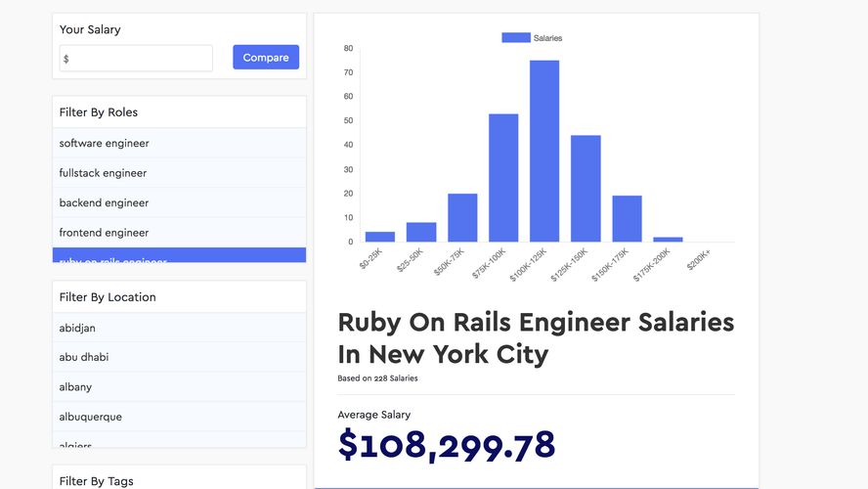Select the $150K-175K chart bar
Viewport: 868px width, 489px height.
(627, 219)
